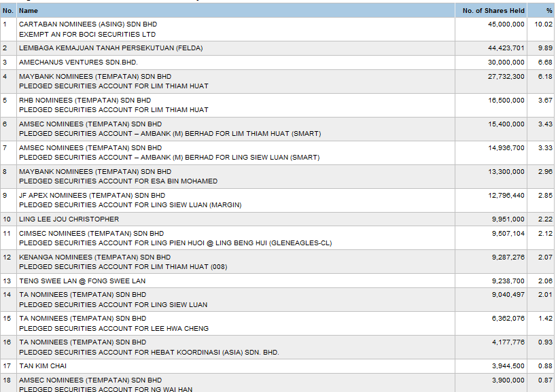
Task: Click the 'No. of Shares Held' column header
Action: pyautogui.click(x=493, y=11)
